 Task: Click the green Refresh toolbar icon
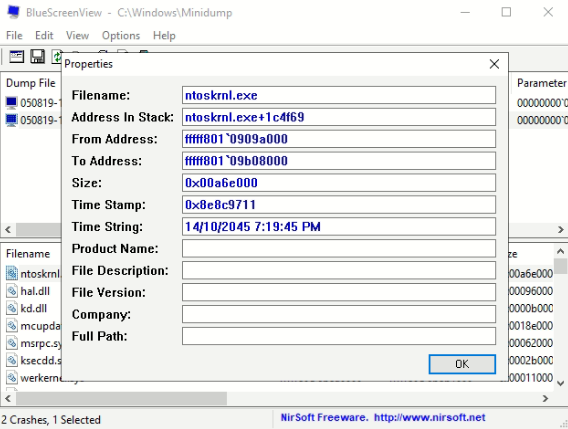57,57
